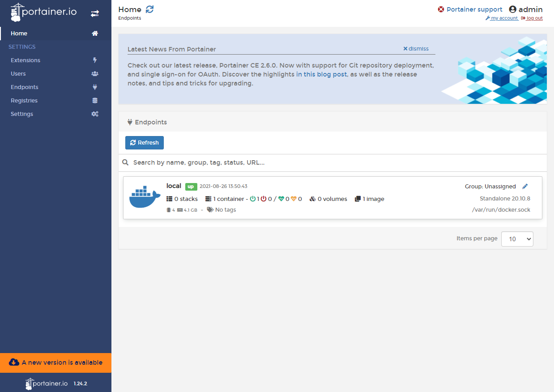The width and height of the screenshot is (554, 392).
Task: Click the volumes cubes icon
Action: click(x=312, y=199)
